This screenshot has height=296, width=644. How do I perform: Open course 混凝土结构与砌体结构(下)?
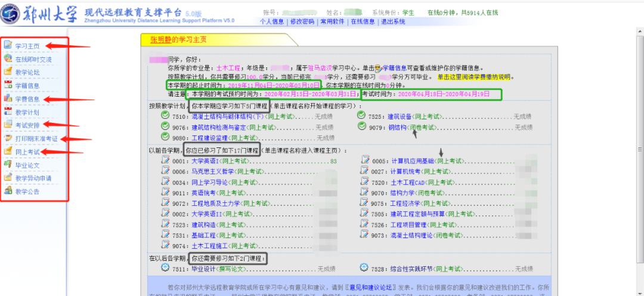tap(228, 116)
